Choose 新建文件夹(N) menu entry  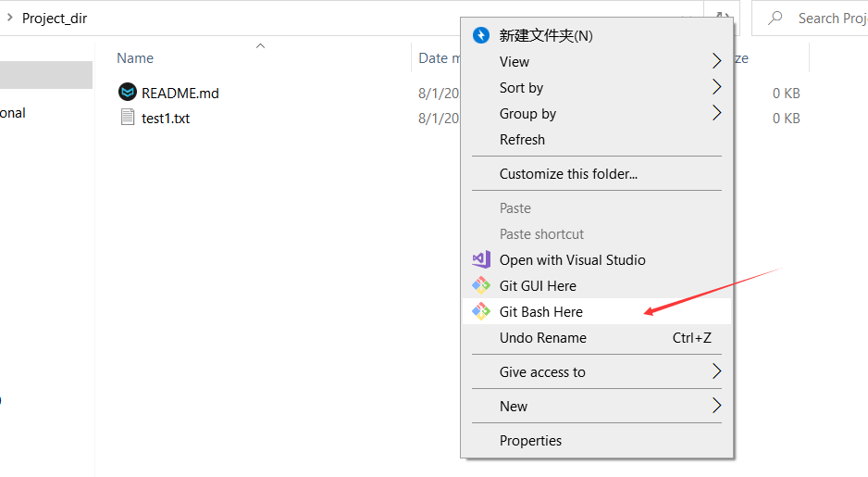pos(597,35)
